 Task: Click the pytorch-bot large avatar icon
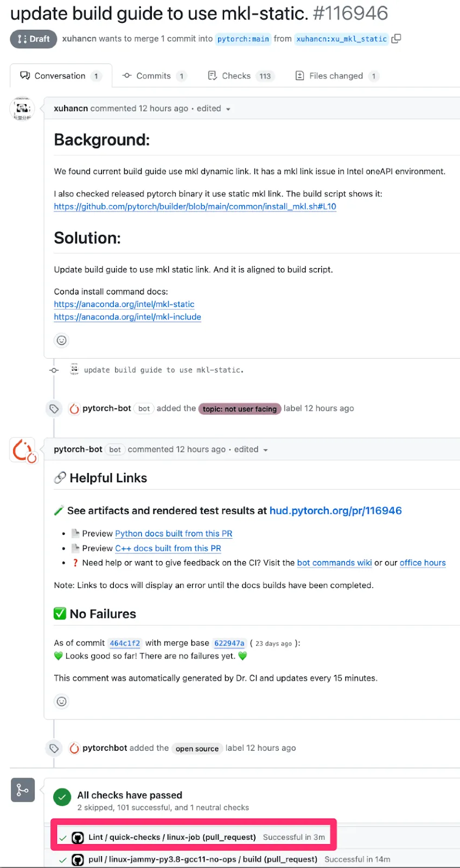(x=23, y=450)
